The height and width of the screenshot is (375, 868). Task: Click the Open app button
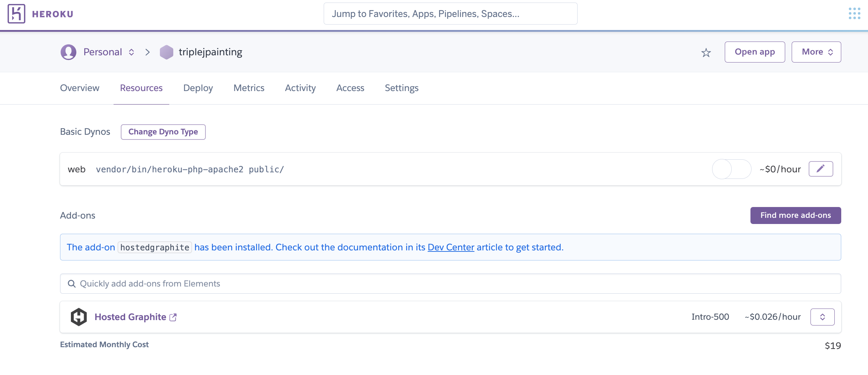point(755,52)
